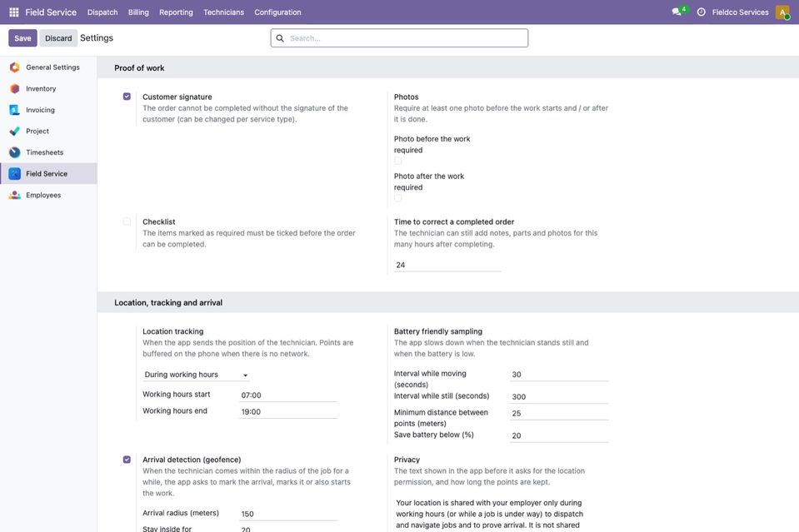This screenshot has width=799, height=532.
Task: Open the Dispatch menu
Action: pyautogui.click(x=102, y=12)
